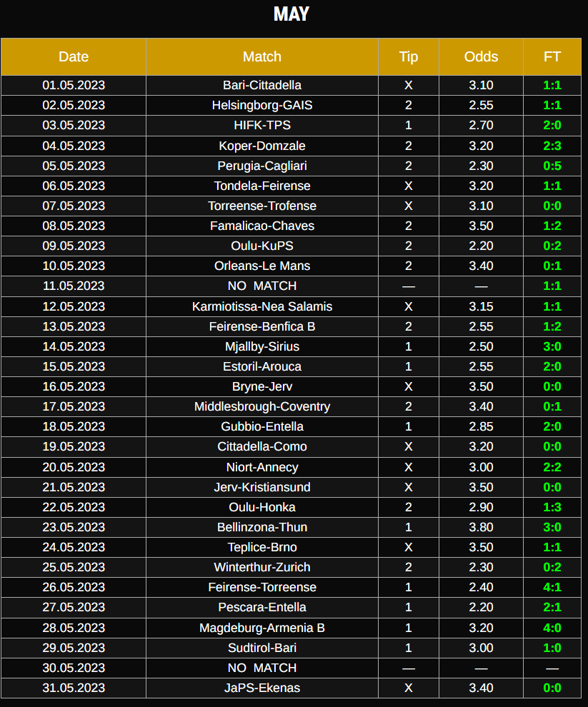This screenshot has height=707, width=588.
Task: Click the Perugia-Cagliari match name
Action: click(x=262, y=166)
